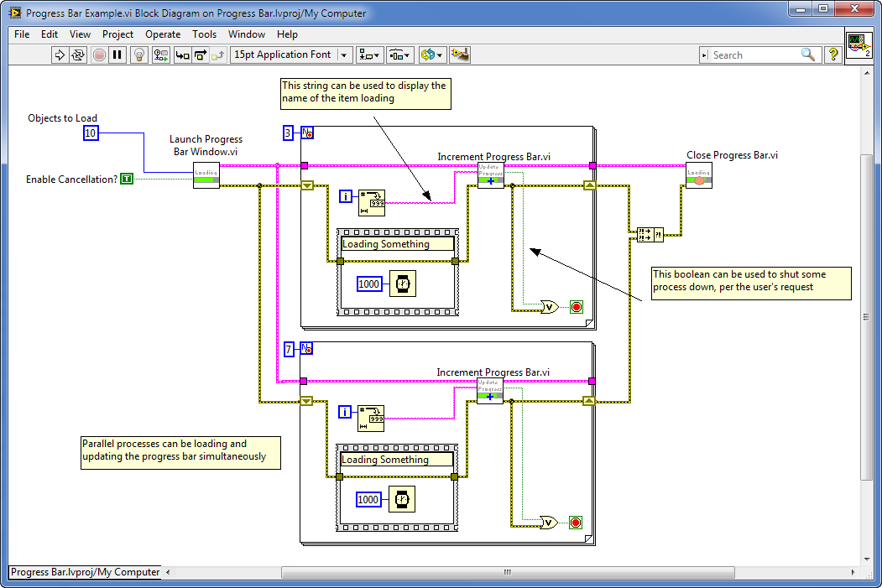The width and height of the screenshot is (882, 588).
Task: Toggle Highlight Execution light bulb
Action: tap(139, 55)
